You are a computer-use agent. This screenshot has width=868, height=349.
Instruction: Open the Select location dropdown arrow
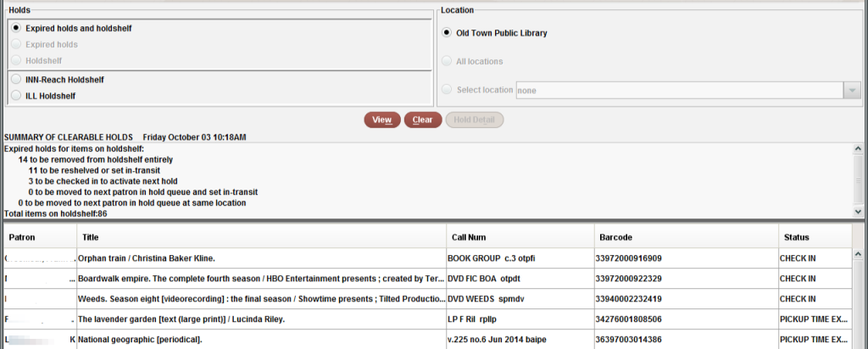pyautogui.click(x=850, y=90)
